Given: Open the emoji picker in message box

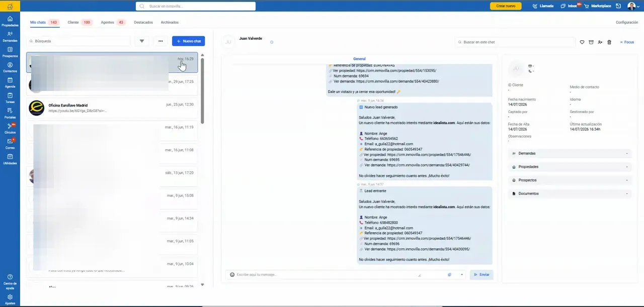Looking at the screenshot, I should 232,275.
